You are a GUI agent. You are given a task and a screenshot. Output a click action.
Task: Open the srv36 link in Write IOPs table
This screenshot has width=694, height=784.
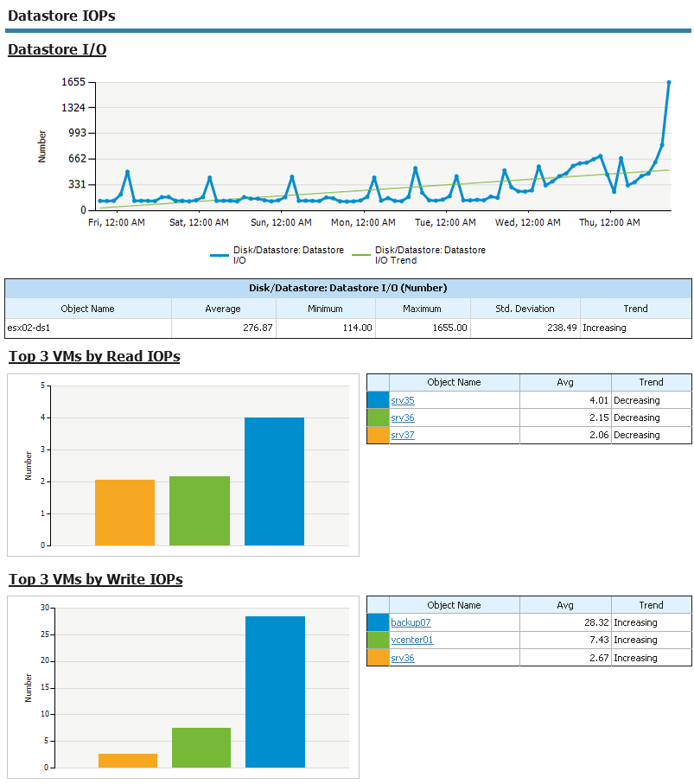tap(403, 658)
